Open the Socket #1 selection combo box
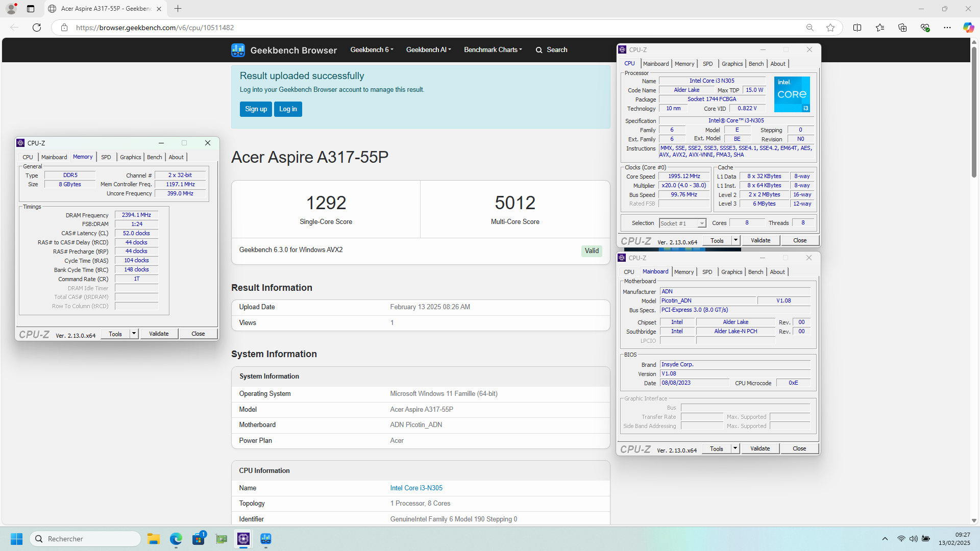980x551 pixels. point(682,223)
